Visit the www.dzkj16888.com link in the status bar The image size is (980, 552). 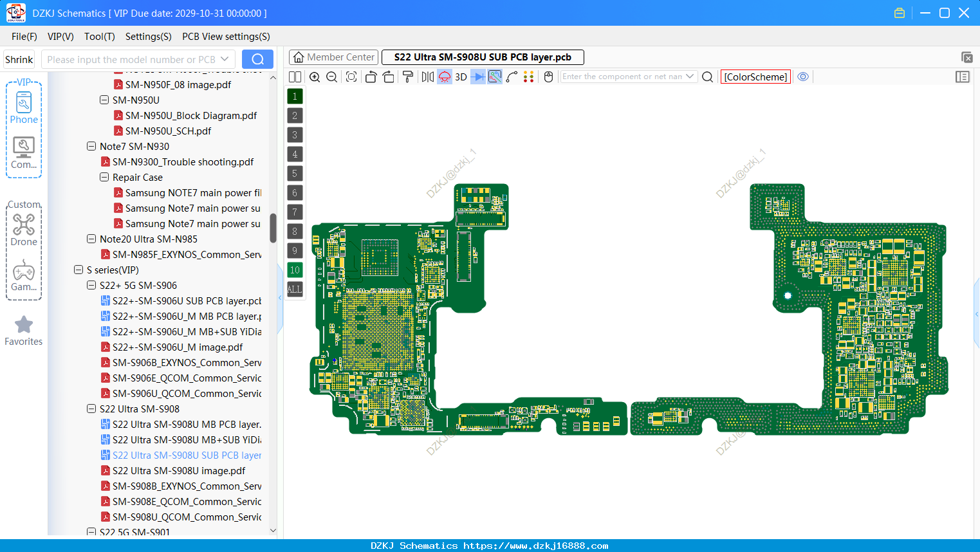pyautogui.click(x=535, y=546)
